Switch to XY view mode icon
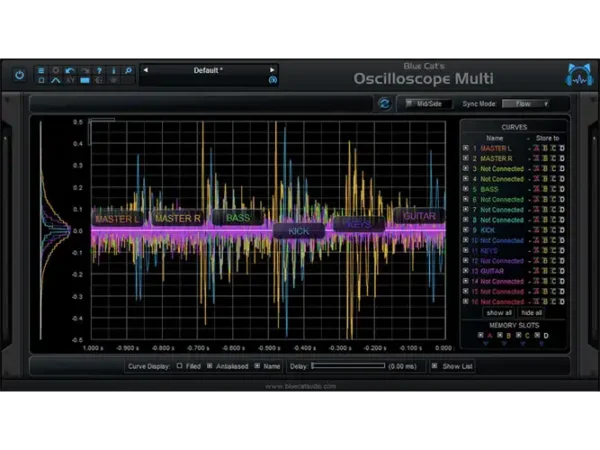 [x=70, y=80]
